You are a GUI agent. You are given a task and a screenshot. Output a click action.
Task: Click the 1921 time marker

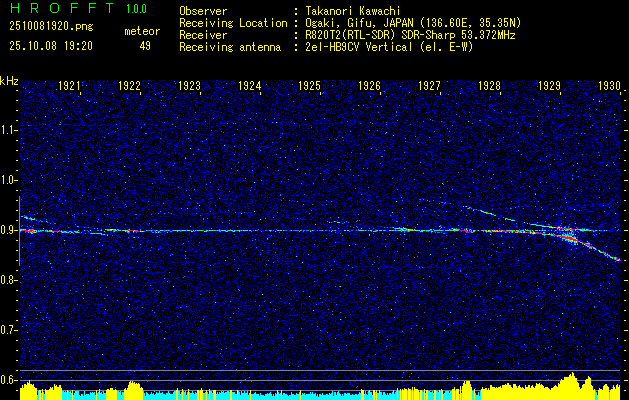tap(69, 85)
